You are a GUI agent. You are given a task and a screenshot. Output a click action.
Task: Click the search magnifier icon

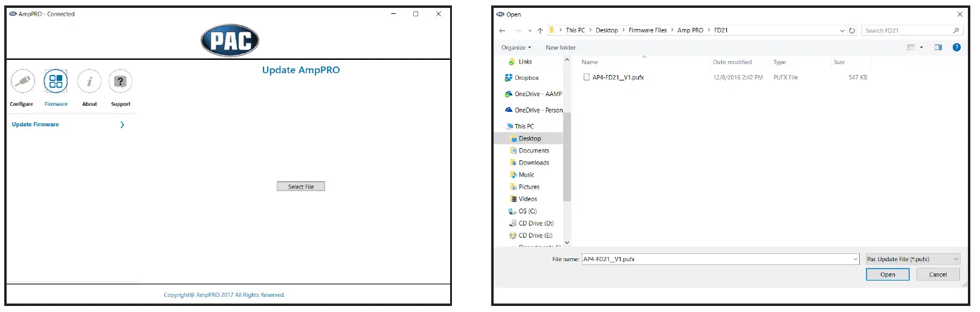956,30
